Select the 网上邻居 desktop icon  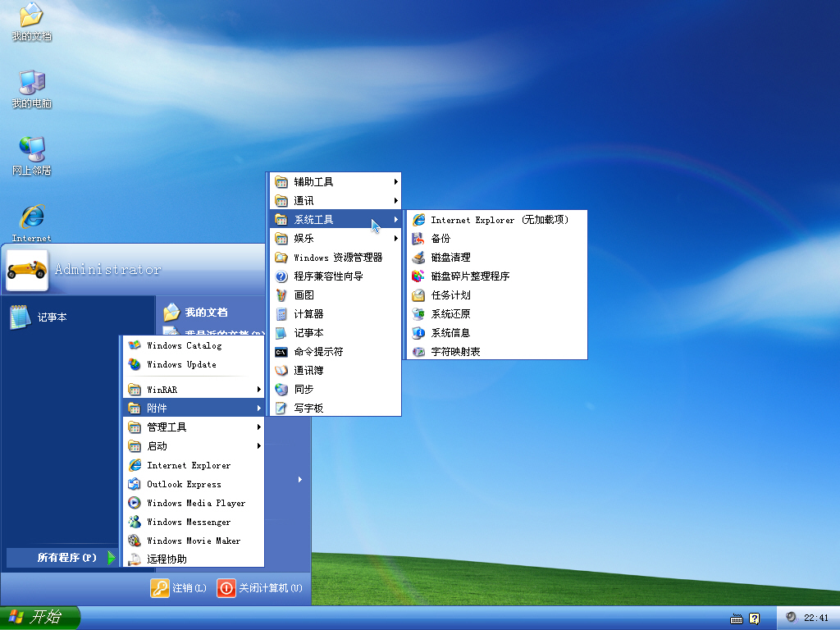(x=32, y=156)
